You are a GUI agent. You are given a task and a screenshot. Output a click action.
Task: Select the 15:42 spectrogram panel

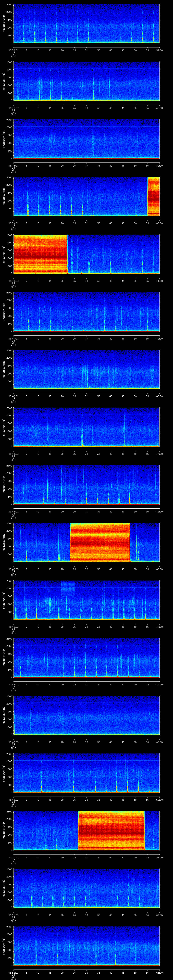86,369
